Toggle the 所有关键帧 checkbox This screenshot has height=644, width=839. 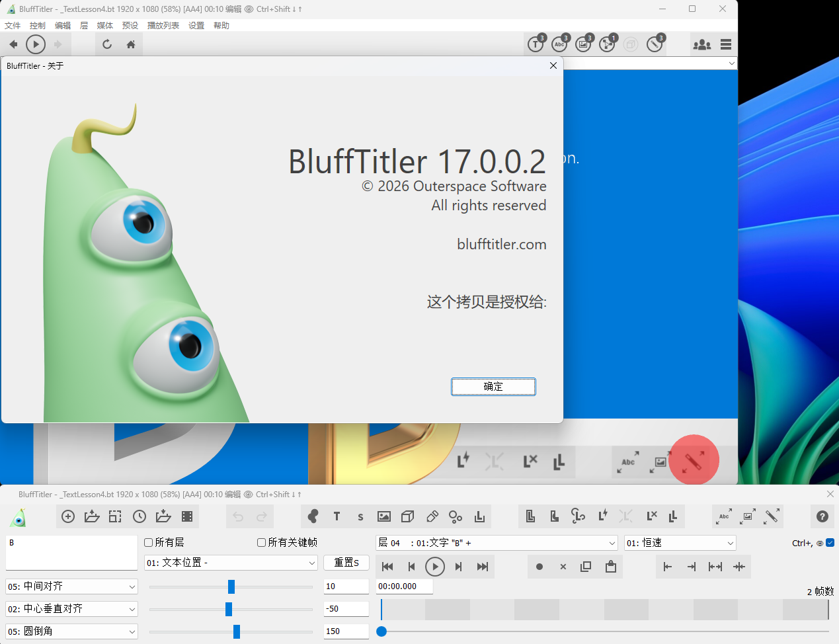coord(262,542)
